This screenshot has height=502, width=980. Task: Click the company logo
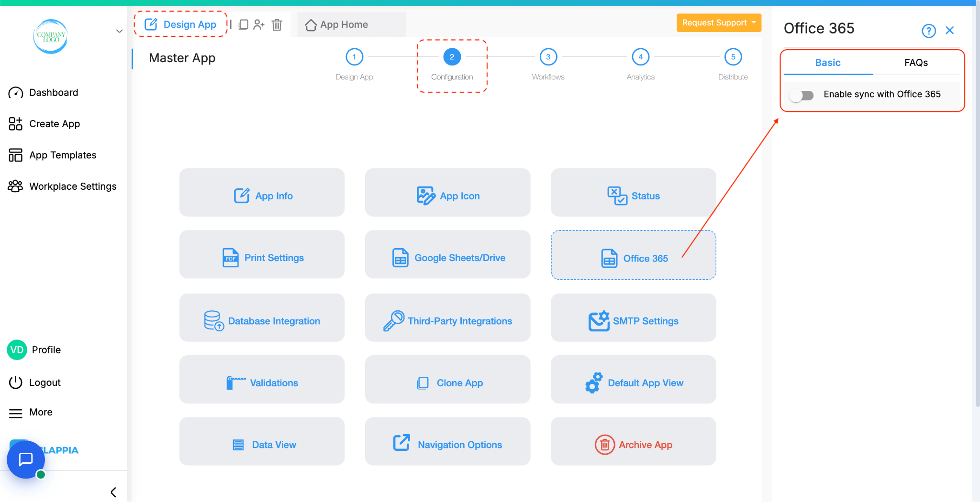(x=50, y=36)
